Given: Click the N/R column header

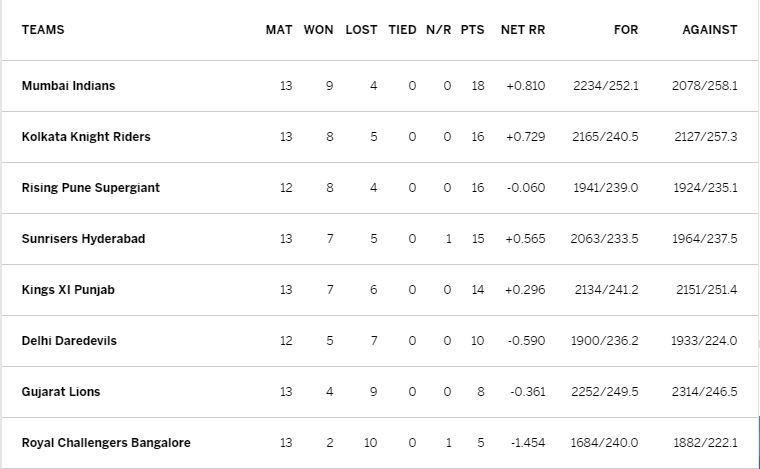Looking at the screenshot, I should click(439, 30).
